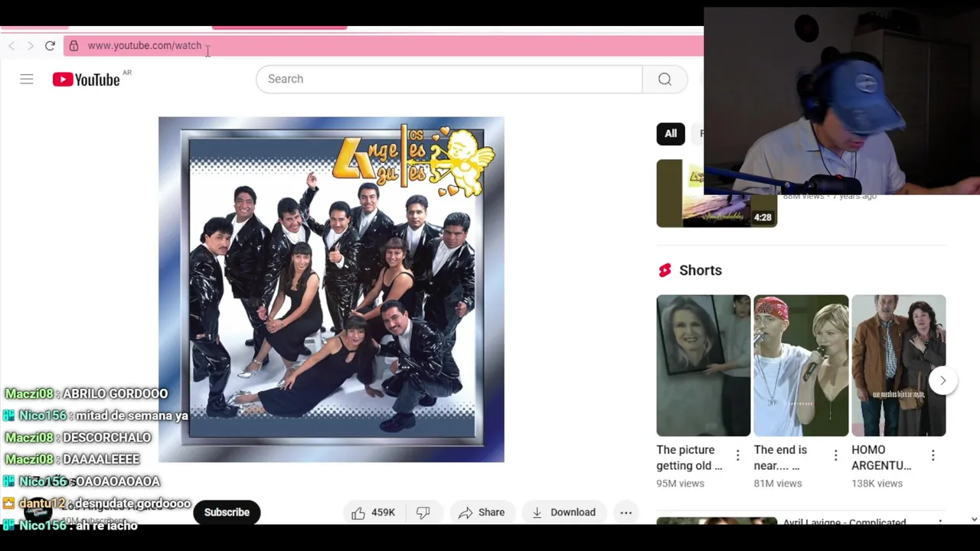Open 'The picture getting old' short title

689,458
